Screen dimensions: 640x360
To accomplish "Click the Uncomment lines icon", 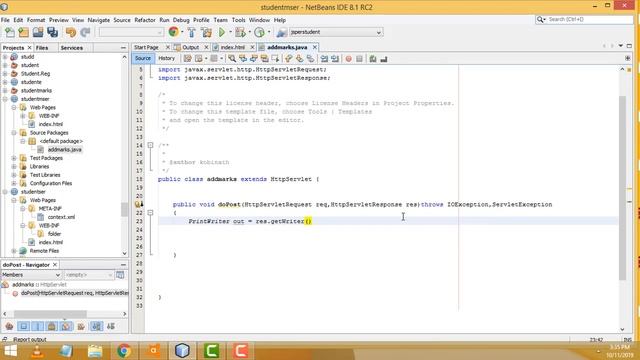I will [x=384, y=59].
